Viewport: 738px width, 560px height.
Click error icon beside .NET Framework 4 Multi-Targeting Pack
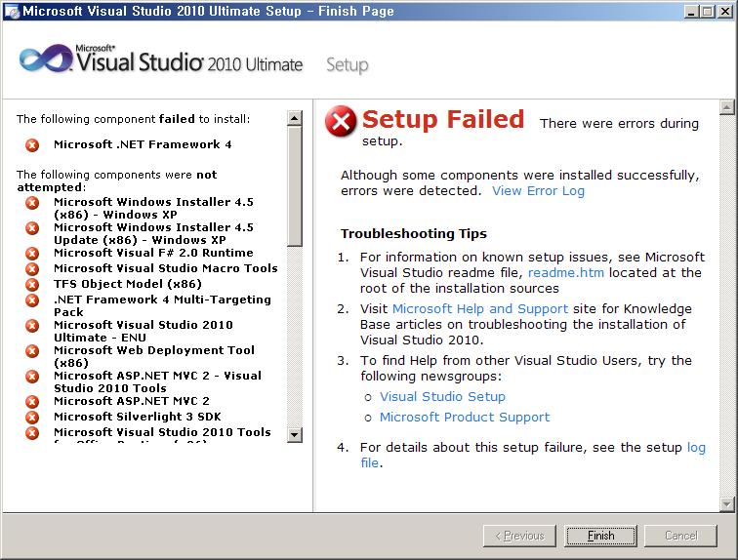point(32,300)
